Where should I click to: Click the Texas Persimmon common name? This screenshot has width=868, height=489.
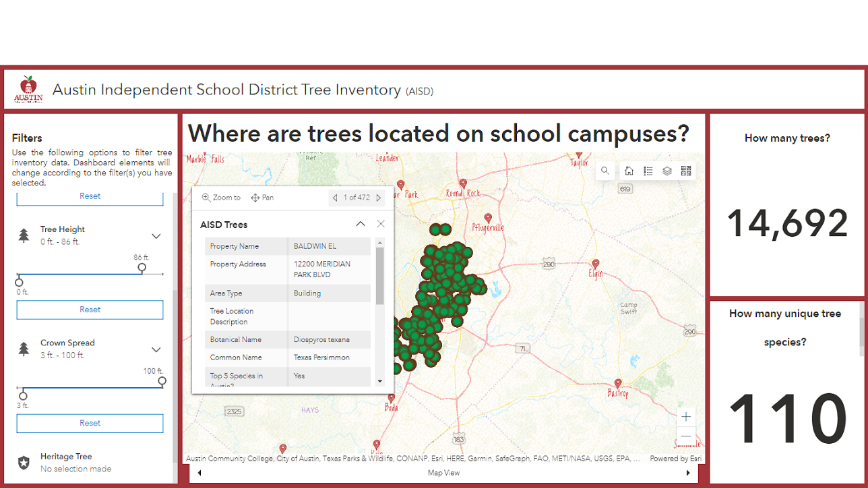321,357
